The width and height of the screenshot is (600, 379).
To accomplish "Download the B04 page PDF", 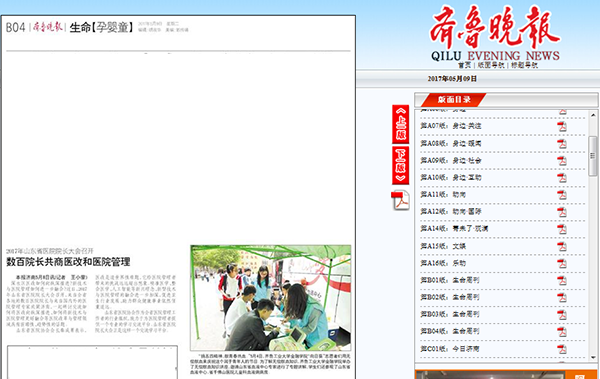I will coord(562,332).
